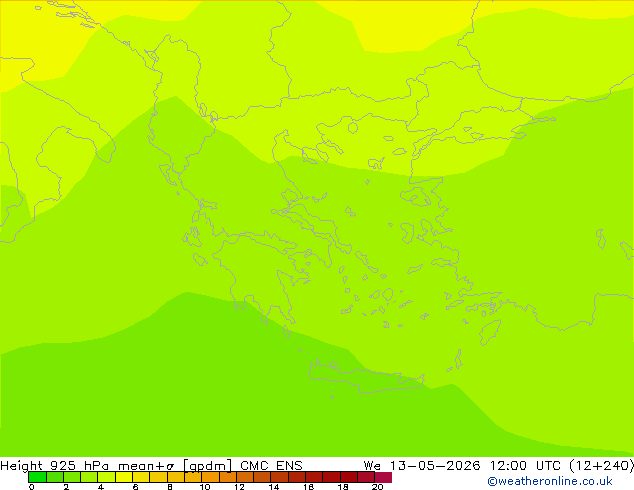Select the red legend swatch starting at tick 16

[314, 477]
